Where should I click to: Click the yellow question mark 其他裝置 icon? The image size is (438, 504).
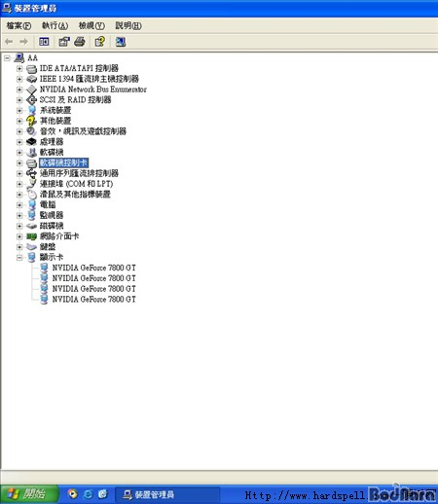31,121
